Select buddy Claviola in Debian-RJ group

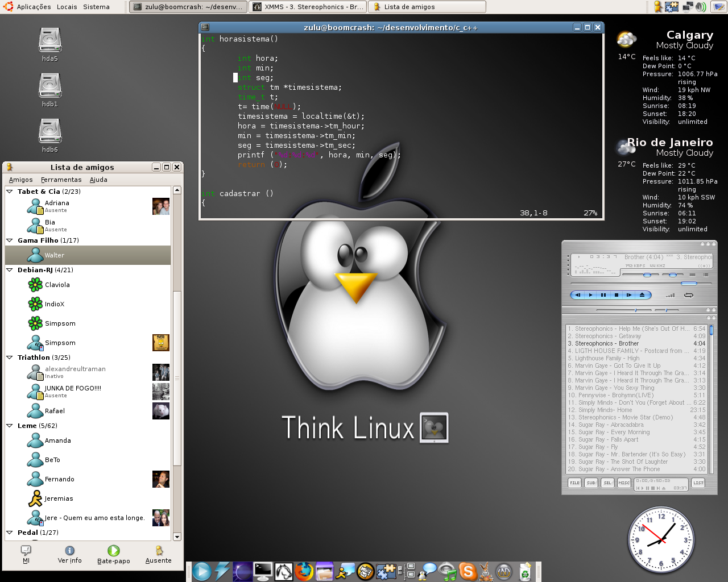[x=88, y=285]
